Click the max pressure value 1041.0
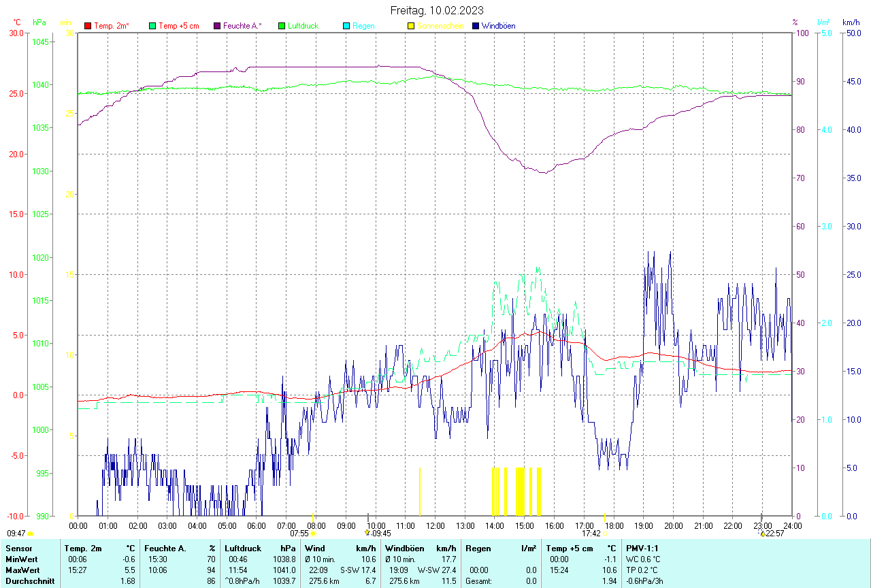 284,570
